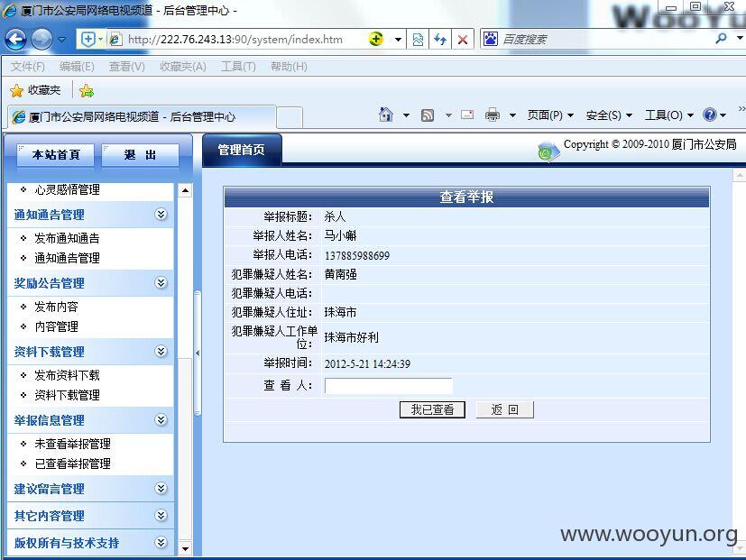Open the 资料下载管理 sub-item link
Screen dimensions: 746x560
(x=67, y=395)
